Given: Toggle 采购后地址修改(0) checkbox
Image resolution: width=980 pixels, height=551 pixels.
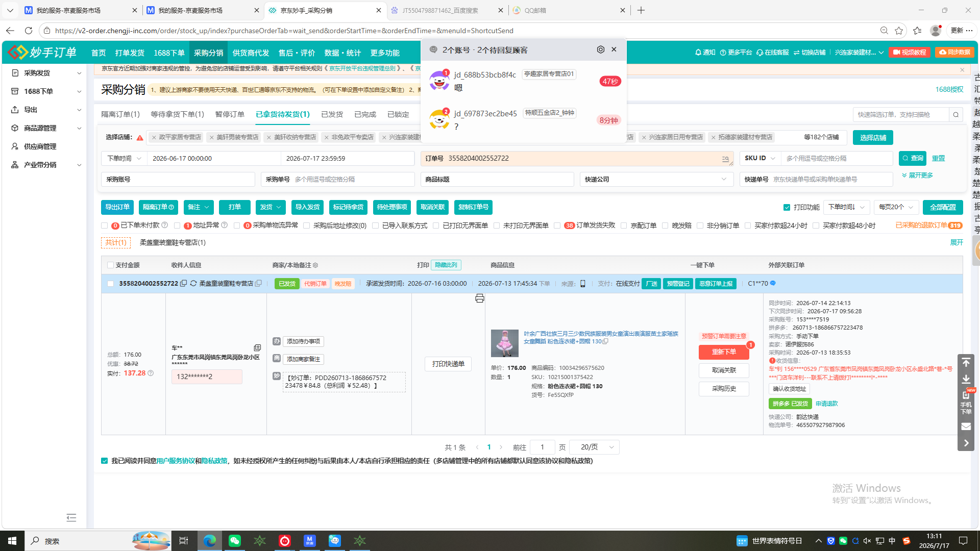Looking at the screenshot, I should tap(307, 226).
